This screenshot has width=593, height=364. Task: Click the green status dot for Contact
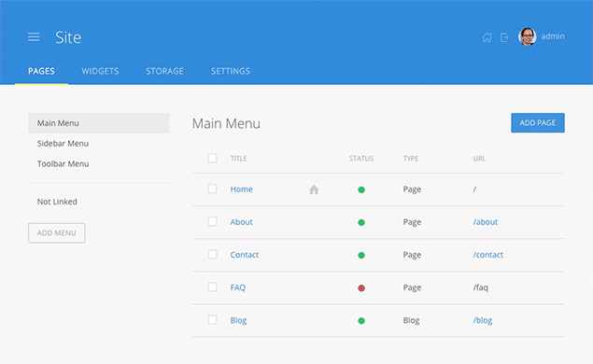(361, 256)
